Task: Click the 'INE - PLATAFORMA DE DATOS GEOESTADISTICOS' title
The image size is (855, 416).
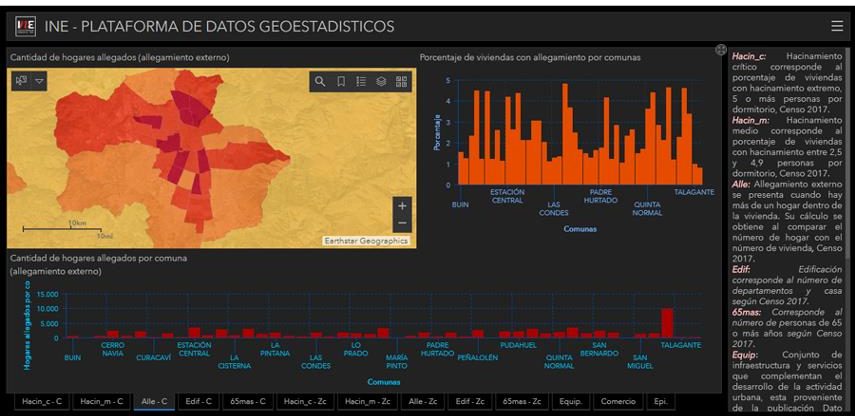Action: (219, 26)
